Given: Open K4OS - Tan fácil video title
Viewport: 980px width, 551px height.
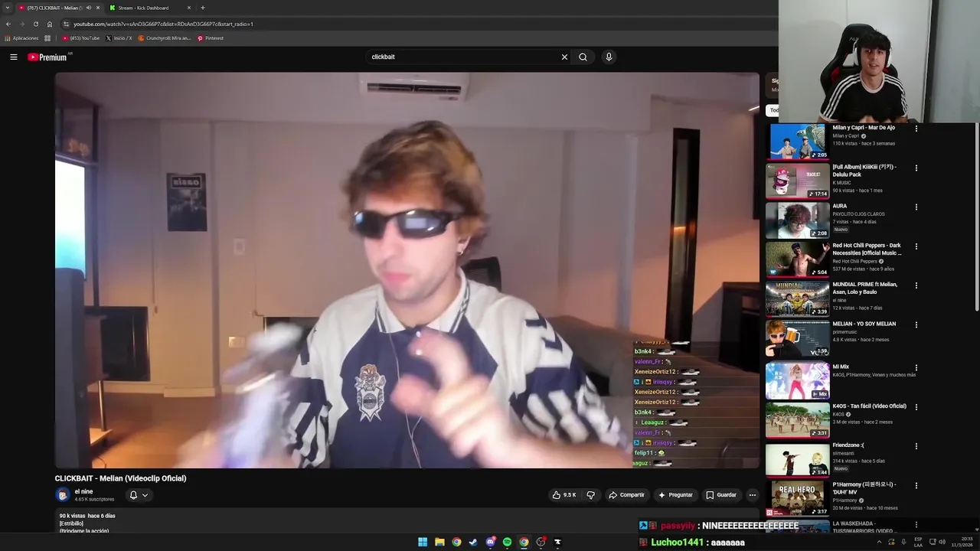Looking at the screenshot, I should (869, 406).
